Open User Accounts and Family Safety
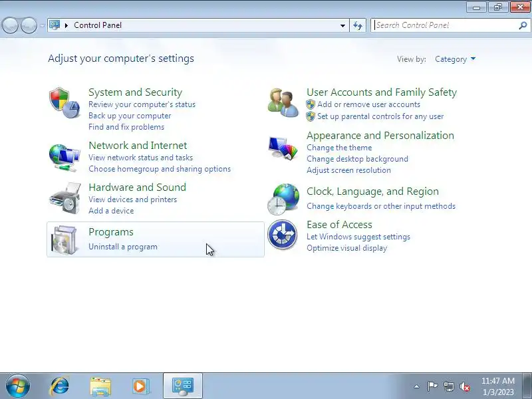The image size is (532, 399). pyautogui.click(x=382, y=92)
